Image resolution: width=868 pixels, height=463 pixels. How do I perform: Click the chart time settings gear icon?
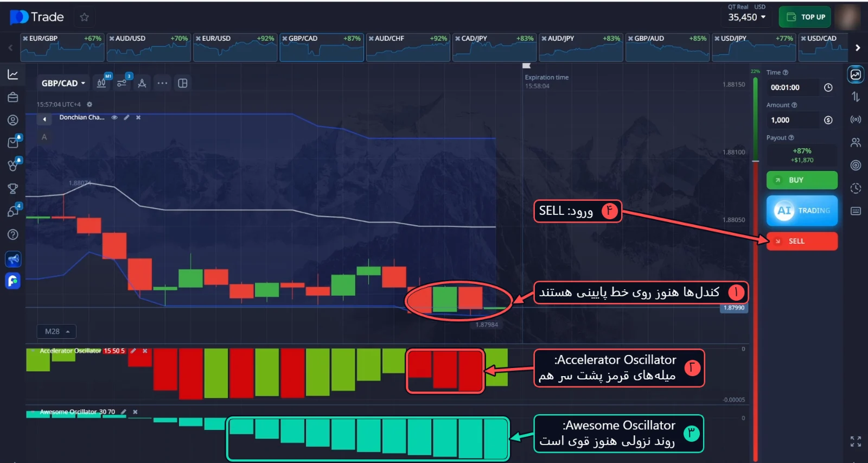point(90,104)
